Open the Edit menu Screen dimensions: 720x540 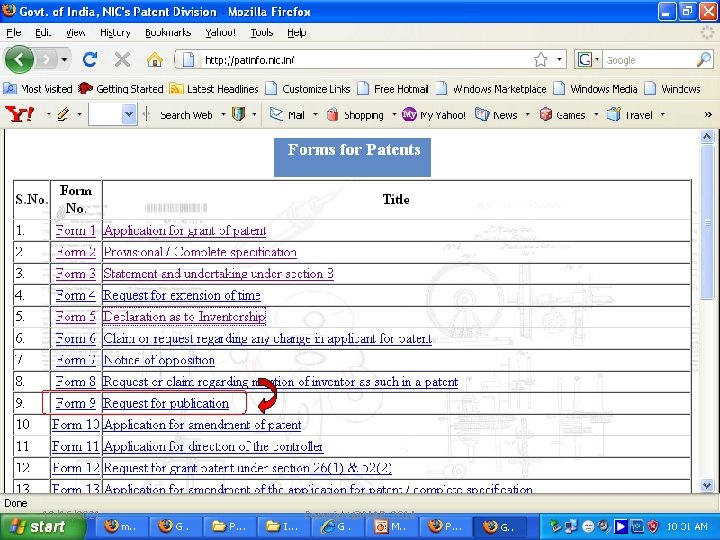coord(43,33)
